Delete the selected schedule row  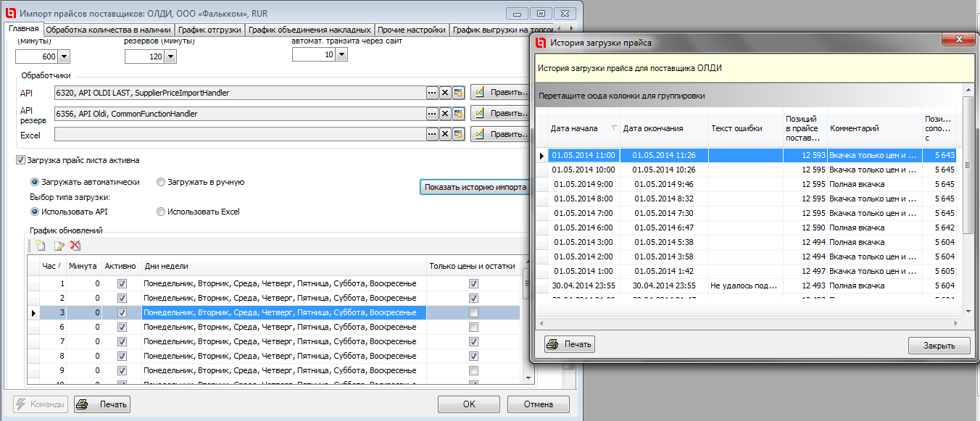click(75, 246)
